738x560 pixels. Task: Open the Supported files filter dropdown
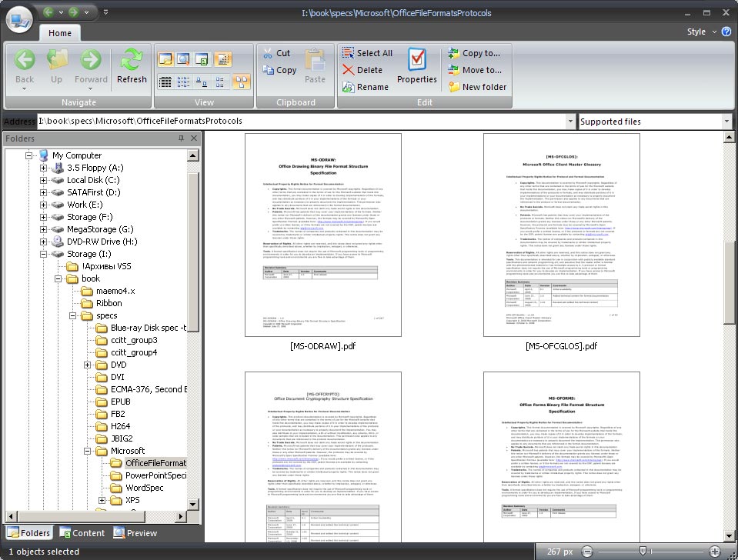[x=726, y=122]
